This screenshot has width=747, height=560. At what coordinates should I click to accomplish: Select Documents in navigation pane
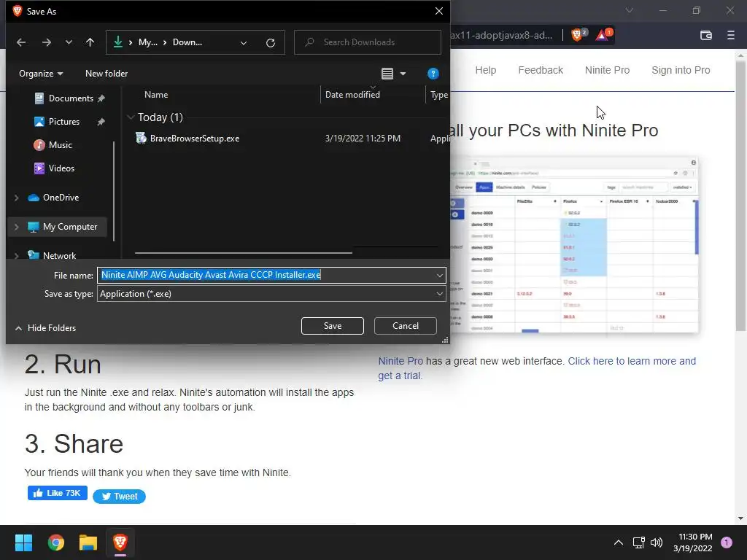71,98
